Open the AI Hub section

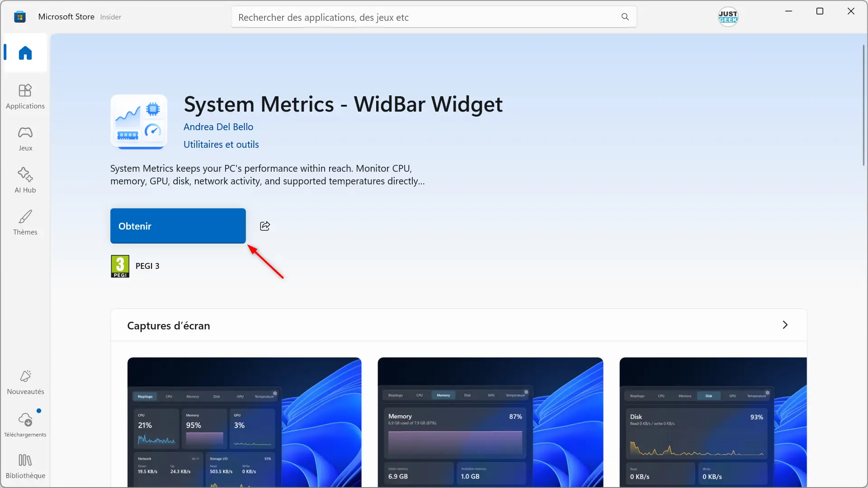tap(25, 180)
